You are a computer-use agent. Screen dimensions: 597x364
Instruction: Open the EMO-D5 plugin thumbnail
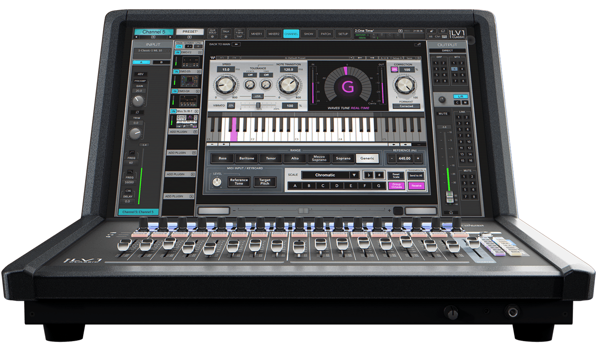click(189, 81)
